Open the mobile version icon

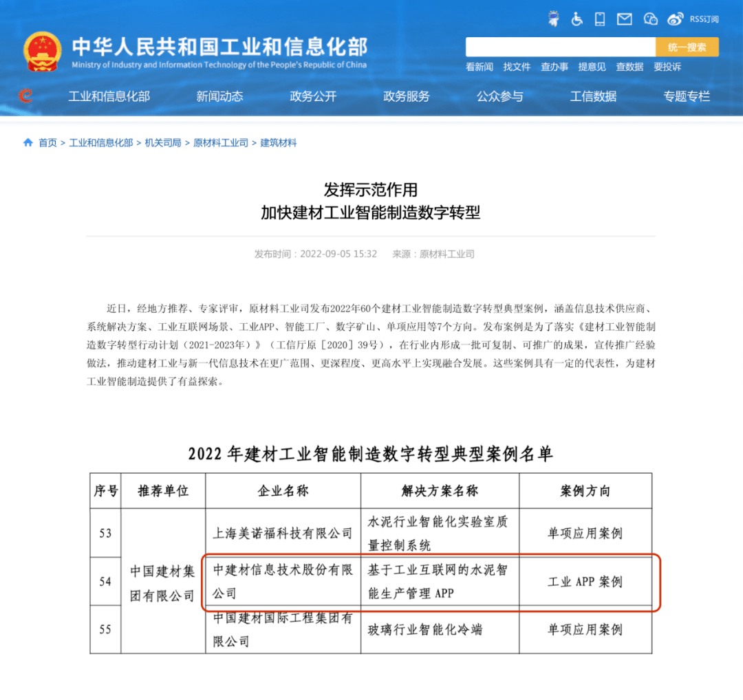(599, 19)
